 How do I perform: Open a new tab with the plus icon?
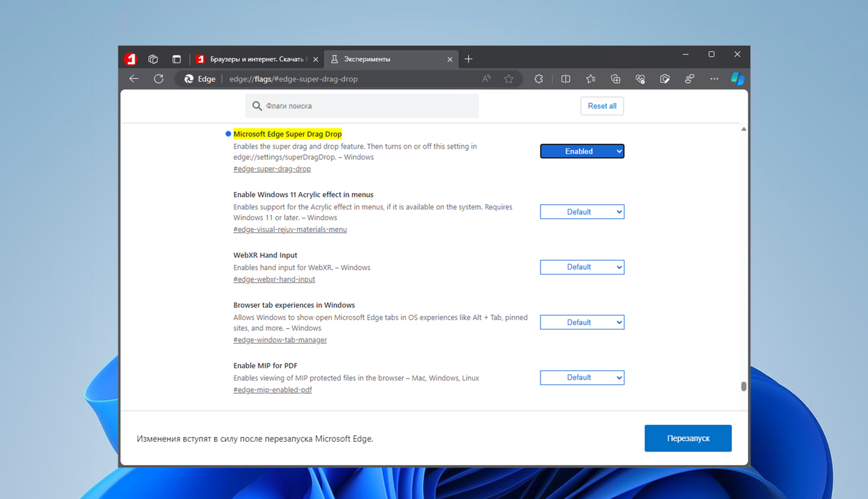(469, 59)
